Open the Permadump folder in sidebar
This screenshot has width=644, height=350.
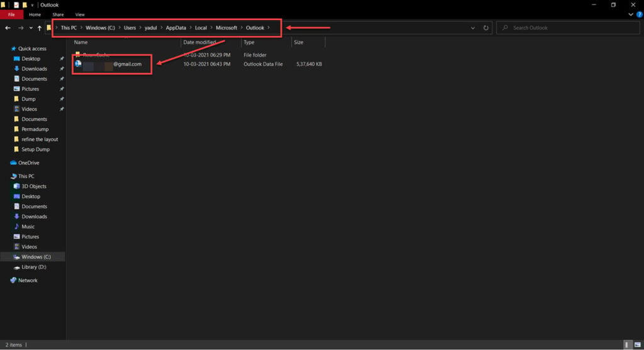[x=35, y=129]
